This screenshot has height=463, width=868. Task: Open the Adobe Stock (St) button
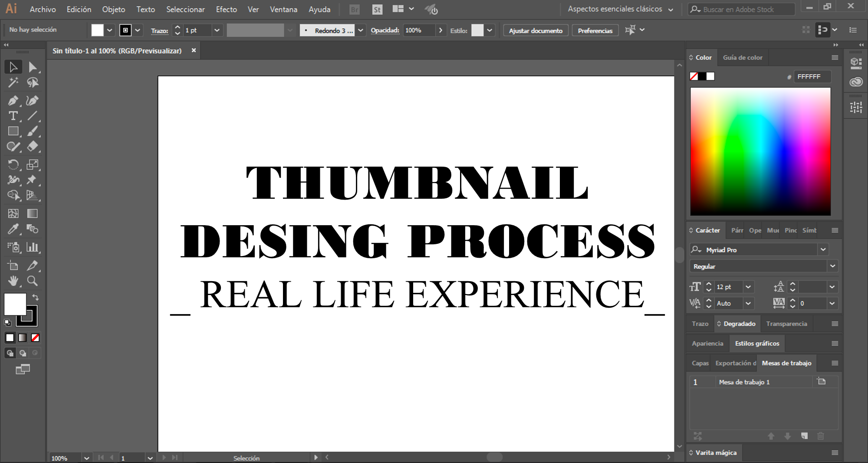click(377, 9)
